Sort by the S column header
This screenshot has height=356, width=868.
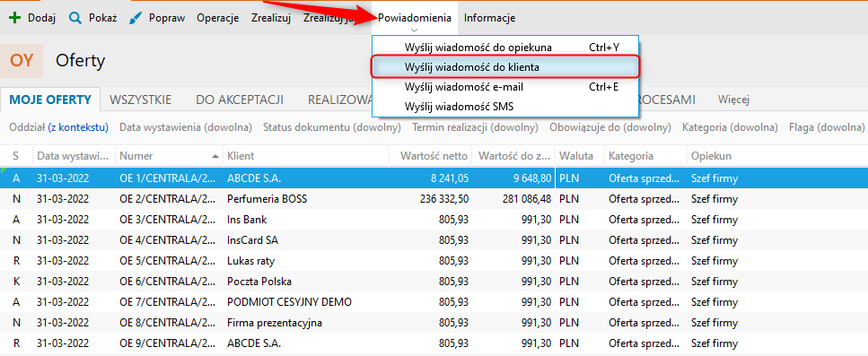coord(16,156)
